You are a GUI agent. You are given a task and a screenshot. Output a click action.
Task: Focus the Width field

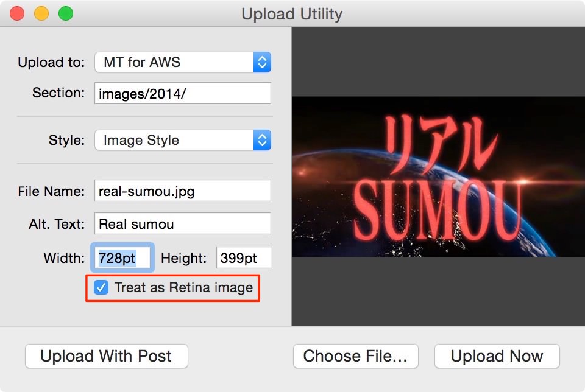[x=122, y=257]
